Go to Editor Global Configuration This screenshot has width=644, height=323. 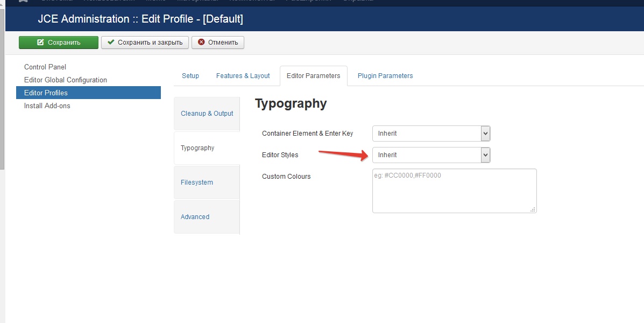66,80
